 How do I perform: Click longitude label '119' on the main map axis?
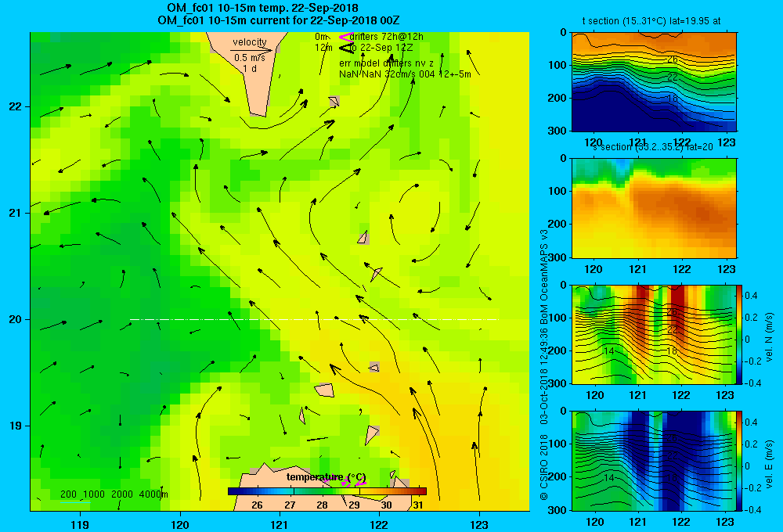(81, 524)
